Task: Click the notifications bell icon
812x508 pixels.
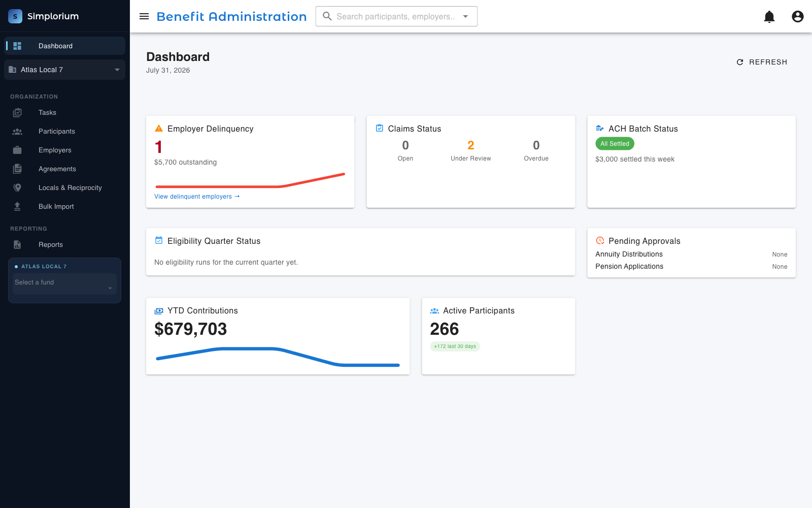Action: (x=769, y=17)
